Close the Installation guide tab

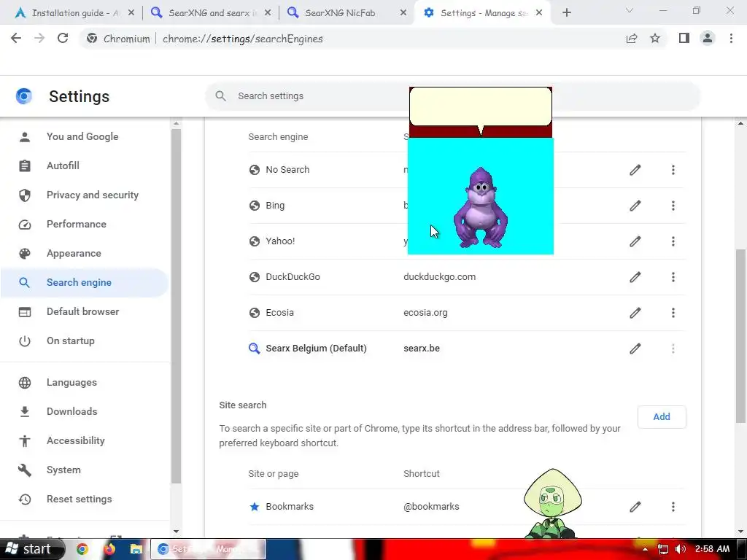(131, 13)
